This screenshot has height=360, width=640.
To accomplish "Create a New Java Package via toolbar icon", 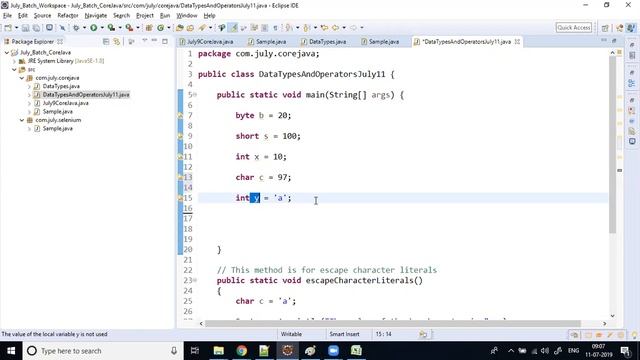I will (149, 28).
